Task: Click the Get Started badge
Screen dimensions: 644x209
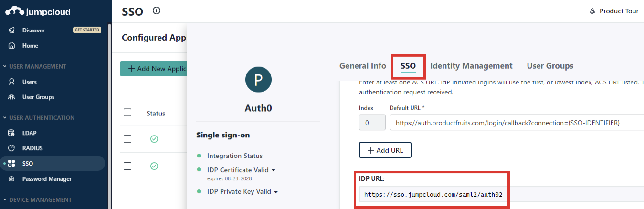Action: pyautogui.click(x=87, y=30)
